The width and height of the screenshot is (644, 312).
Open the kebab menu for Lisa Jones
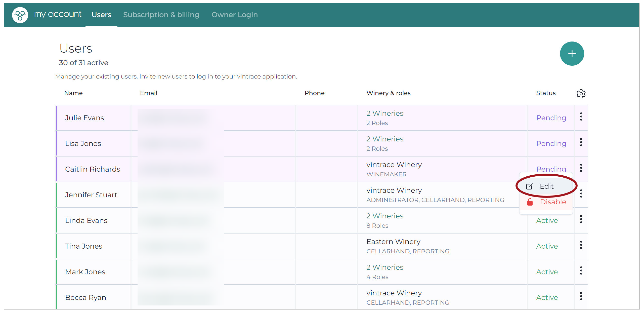pos(581,142)
